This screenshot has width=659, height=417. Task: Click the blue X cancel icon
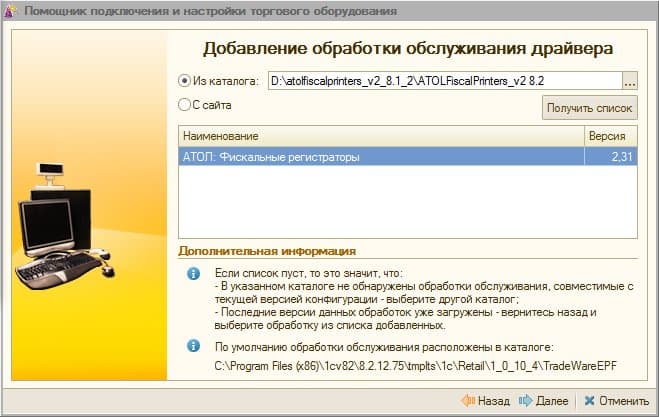click(590, 401)
